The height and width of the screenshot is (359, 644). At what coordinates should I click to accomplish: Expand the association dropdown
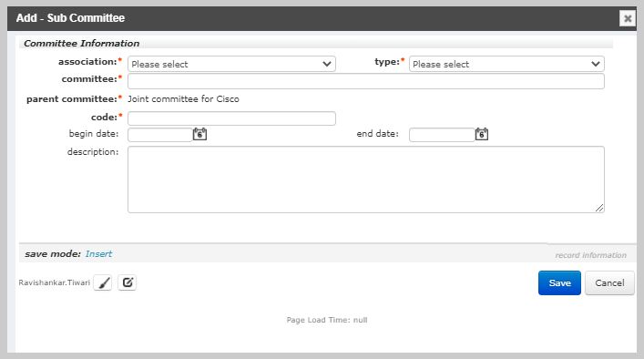point(231,64)
